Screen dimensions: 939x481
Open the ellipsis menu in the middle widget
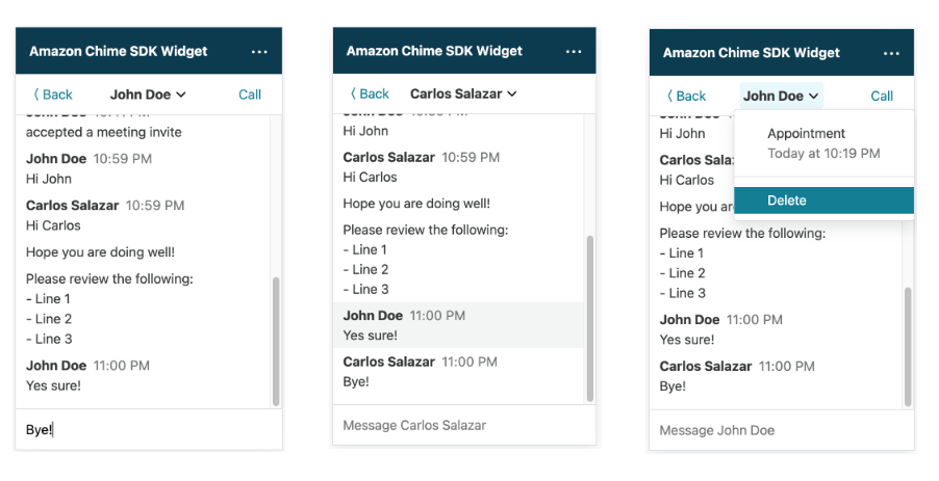[574, 52]
